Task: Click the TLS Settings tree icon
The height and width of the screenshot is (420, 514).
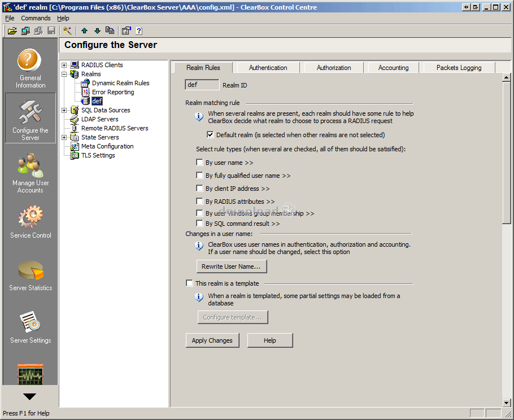Action: click(x=75, y=155)
